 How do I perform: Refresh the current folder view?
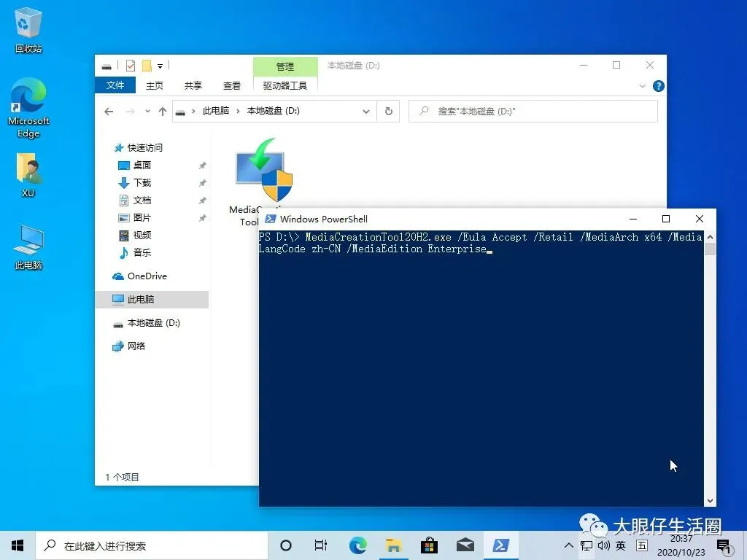[x=388, y=111]
